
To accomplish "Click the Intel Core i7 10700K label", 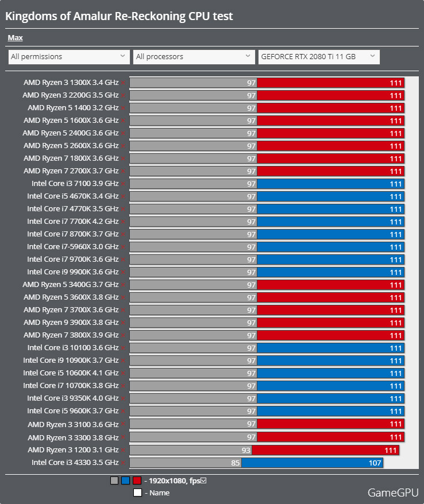I will pyautogui.click(x=71, y=385).
